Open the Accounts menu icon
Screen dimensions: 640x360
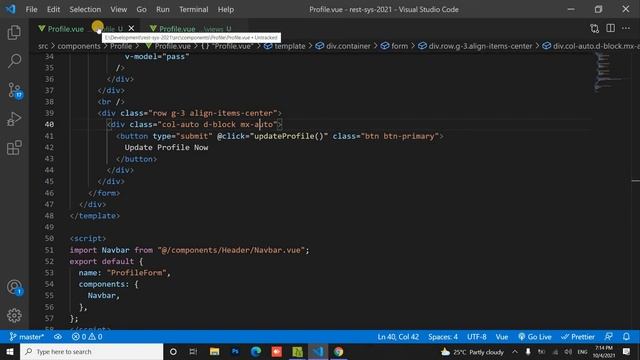[x=15, y=287]
